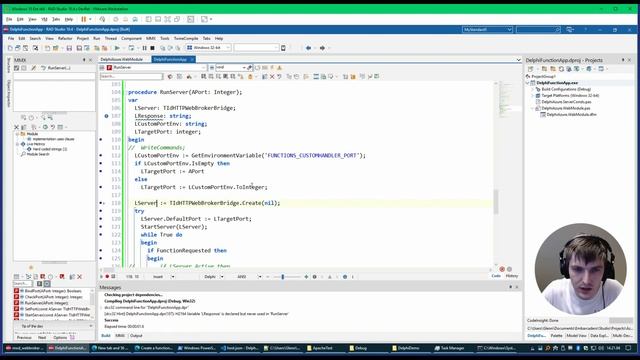This screenshot has height=360, width=640.
Task: Open the Task Manager taskbar item
Action: 449,348
